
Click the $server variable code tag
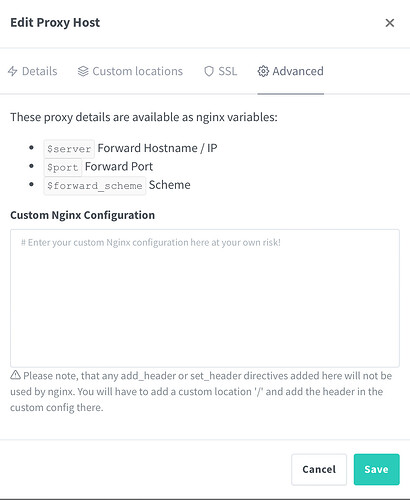(x=69, y=149)
